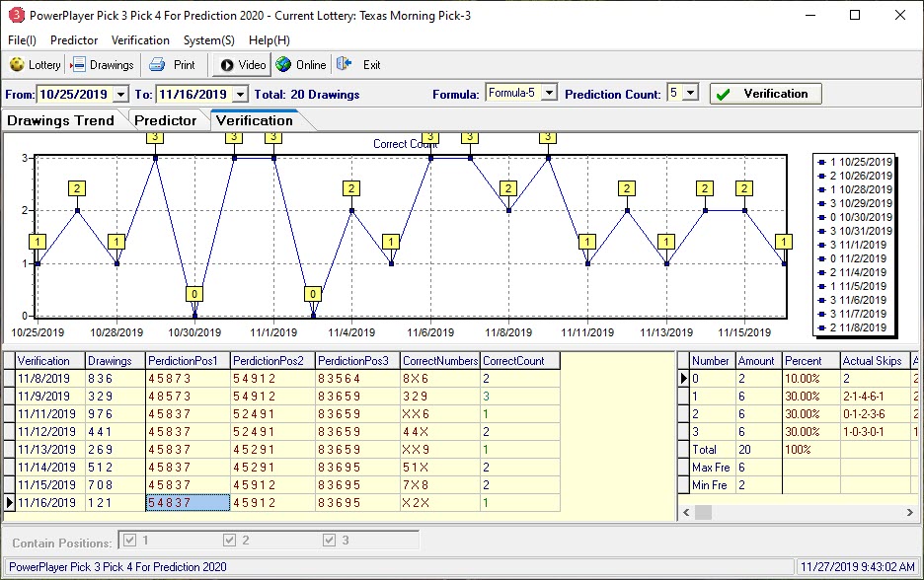Click the Drawings column header

pos(115,361)
